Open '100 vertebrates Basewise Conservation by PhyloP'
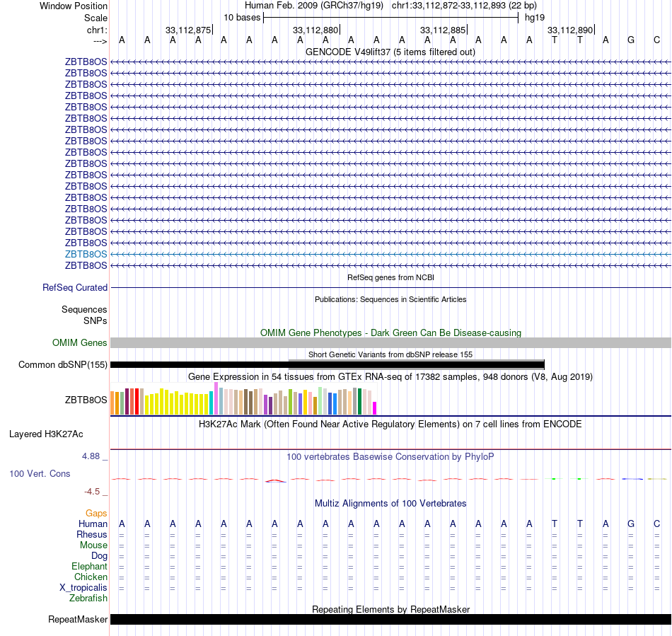Image resolution: width=672 pixels, height=636 pixels. pos(390,456)
